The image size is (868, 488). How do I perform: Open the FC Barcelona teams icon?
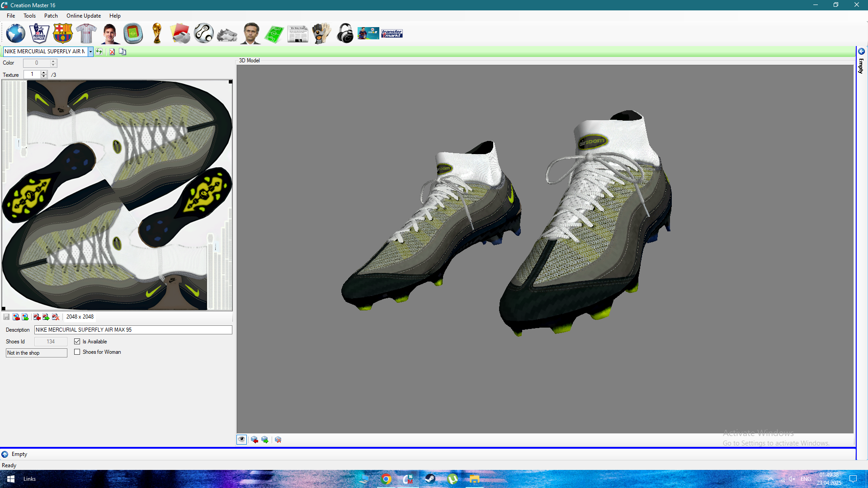tap(63, 33)
